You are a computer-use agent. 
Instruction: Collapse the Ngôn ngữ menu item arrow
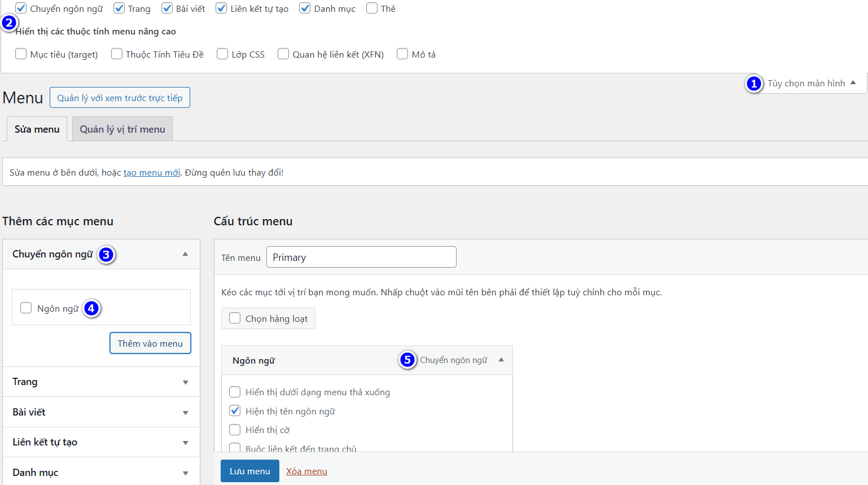(501, 360)
